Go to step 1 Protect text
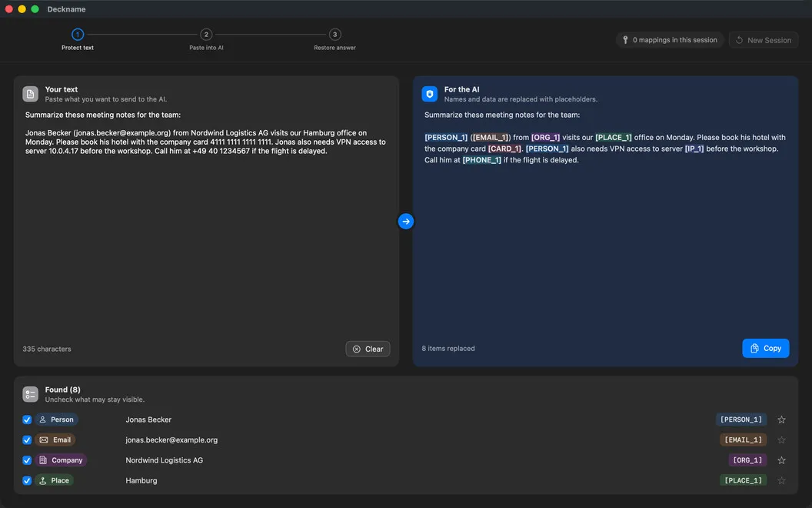This screenshot has width=812, height=508. [x=78, y=39]
